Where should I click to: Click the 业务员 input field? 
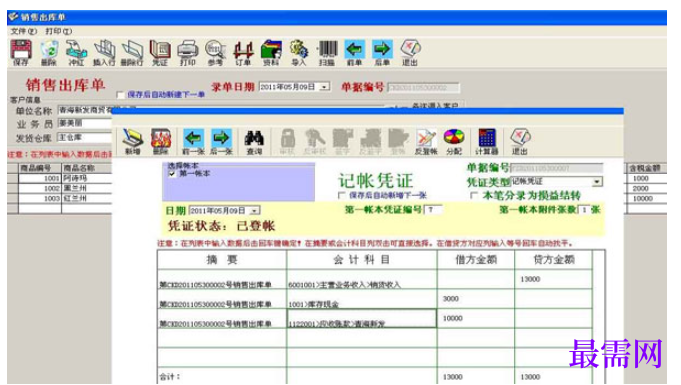click(85, 123)
